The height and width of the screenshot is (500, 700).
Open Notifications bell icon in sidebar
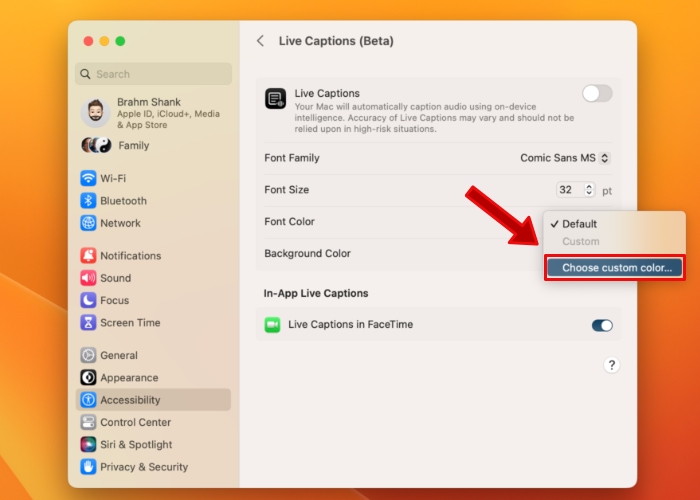[89, 256]
